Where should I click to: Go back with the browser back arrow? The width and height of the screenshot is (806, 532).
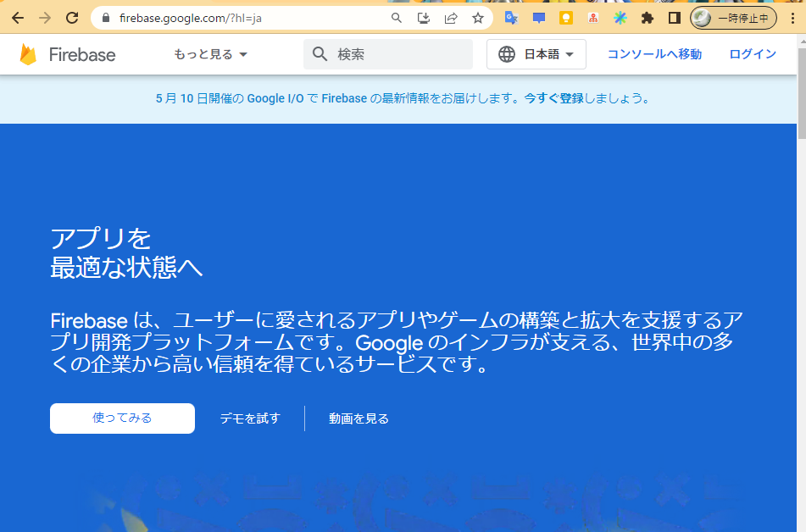pyautogui.click(x=18, y=18)
